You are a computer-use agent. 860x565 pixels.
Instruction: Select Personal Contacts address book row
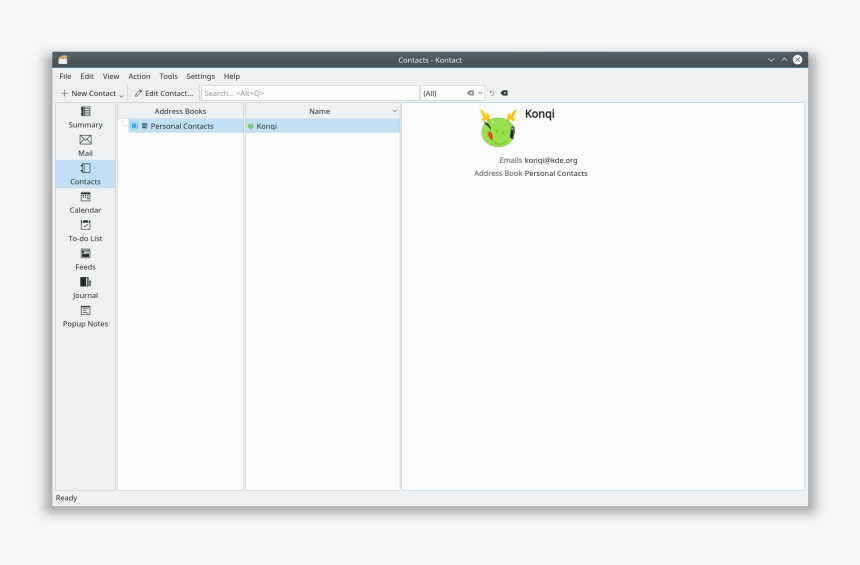(x=186, y=126)
